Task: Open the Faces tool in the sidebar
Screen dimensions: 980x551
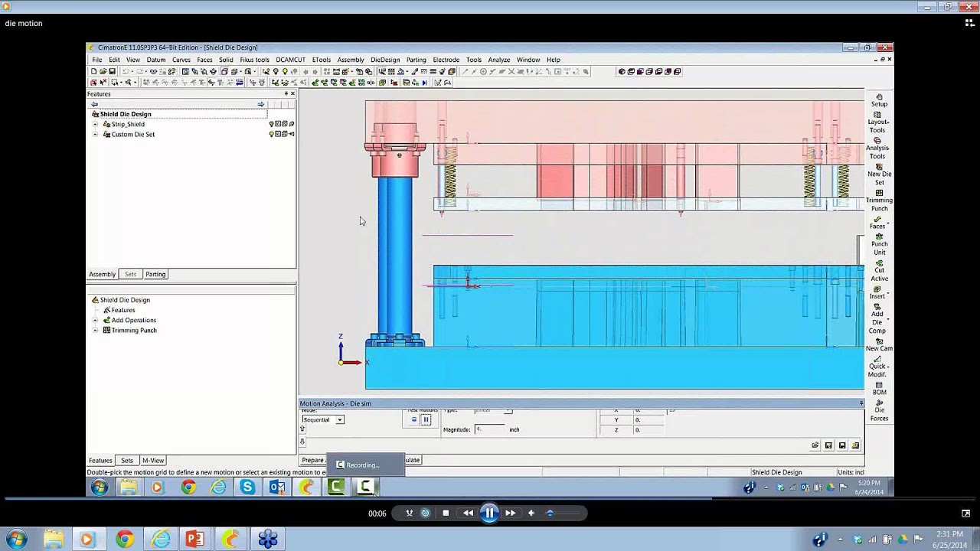Action: (x=877, y=223)
